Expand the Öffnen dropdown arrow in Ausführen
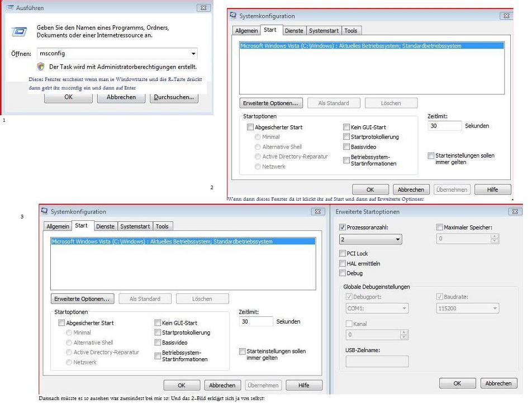Screen dimensions: 532x408 coord(193,54)
